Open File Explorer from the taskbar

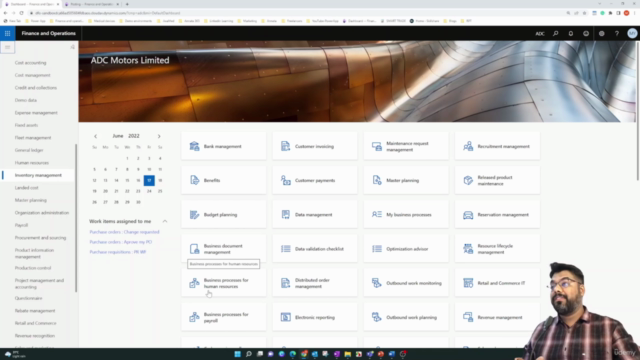[348, 354]
